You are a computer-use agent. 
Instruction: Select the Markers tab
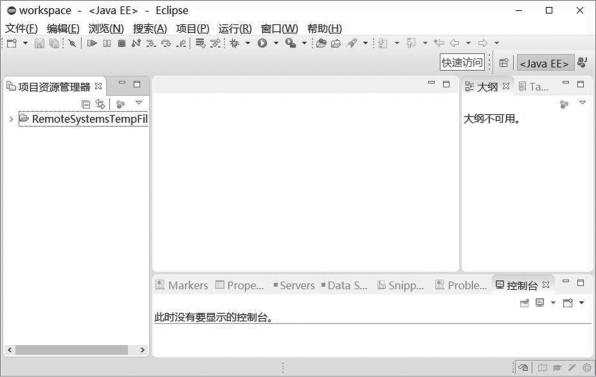tap(182, 285)
